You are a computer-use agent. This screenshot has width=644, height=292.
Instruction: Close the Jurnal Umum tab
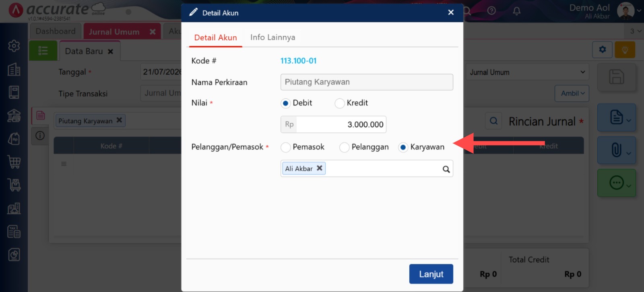coord(153,31)
